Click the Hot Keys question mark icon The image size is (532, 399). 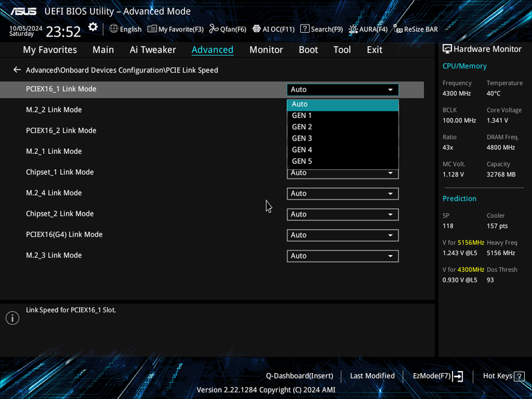pyautogui.click(x=519, y=376)
